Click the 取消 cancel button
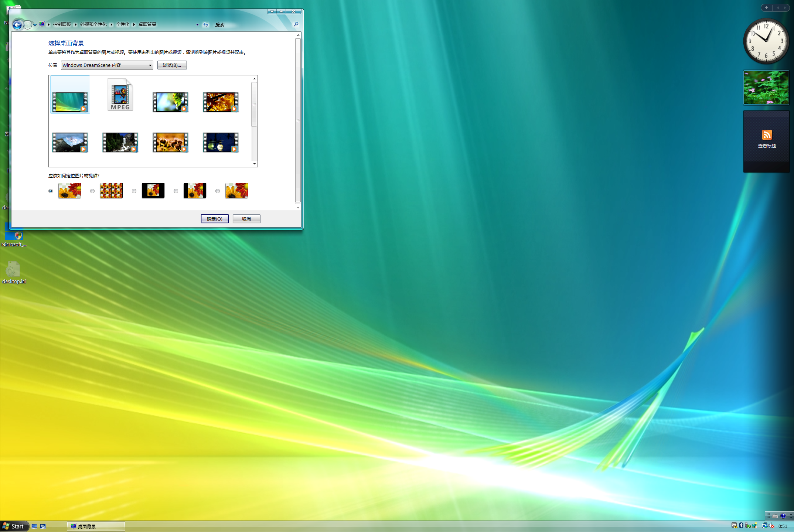The image size is (794, 532). point(246,219)
